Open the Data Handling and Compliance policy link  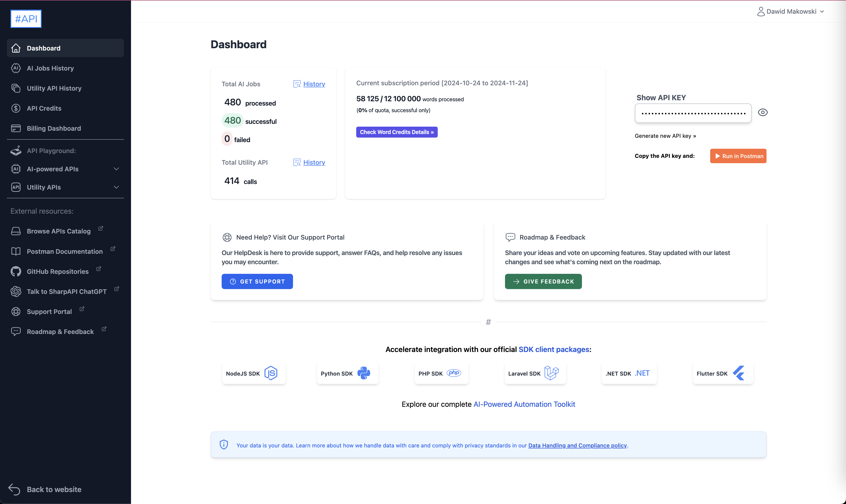[x=577, y=445]
